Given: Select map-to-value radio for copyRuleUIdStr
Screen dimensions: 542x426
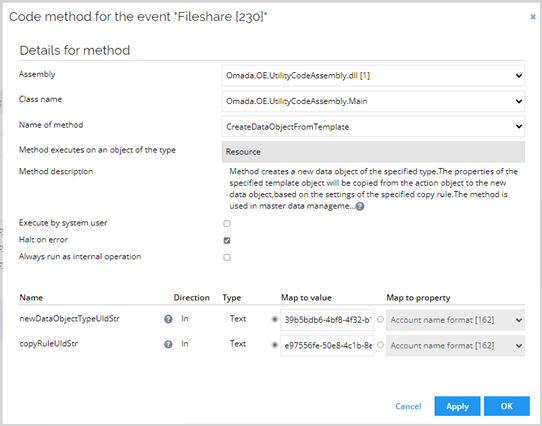Looking at the screenshot, I should [x=275, y=345].
